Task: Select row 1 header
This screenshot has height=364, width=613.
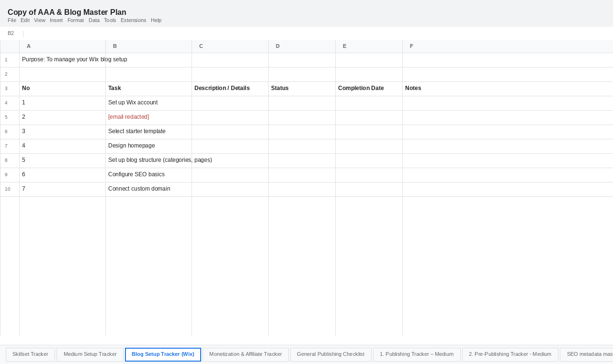Action: [10, 60]
